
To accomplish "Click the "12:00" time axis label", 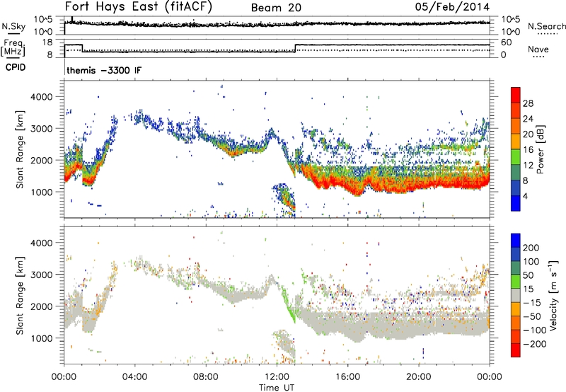I will point(277,377).
